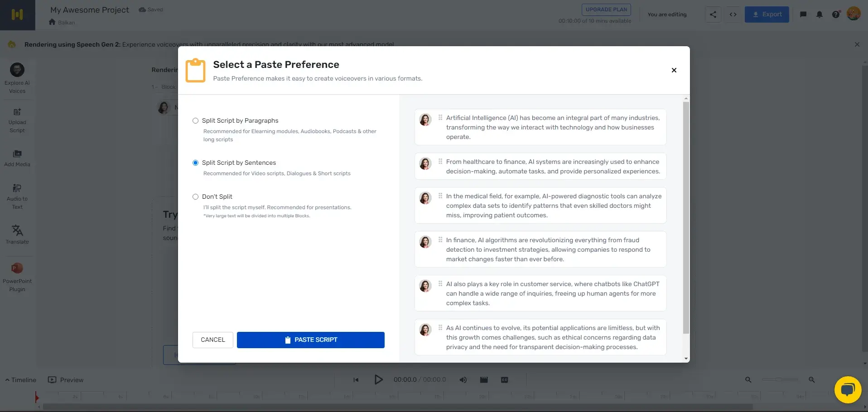Choose the Don't Split option
This screenshot has width=868, height=412.
(195, 196)
